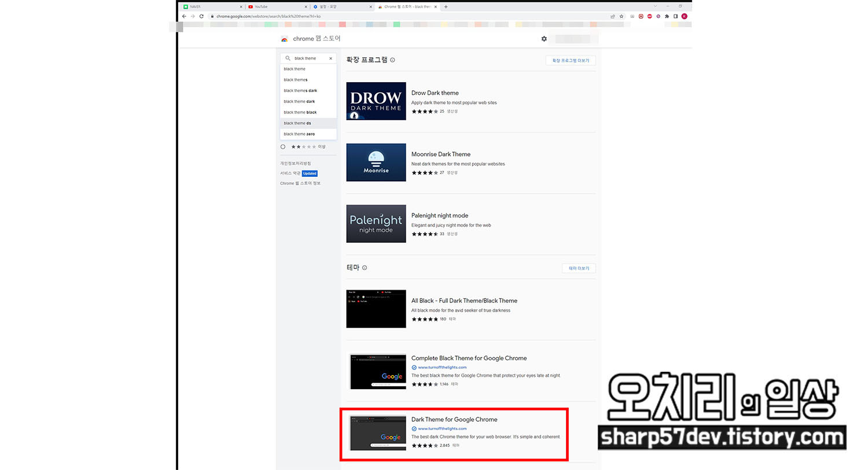Click the All Black theme thumbnail
The height and width of the screenshot is (470, 868).
pyautogui.click(x=376, y=309)
